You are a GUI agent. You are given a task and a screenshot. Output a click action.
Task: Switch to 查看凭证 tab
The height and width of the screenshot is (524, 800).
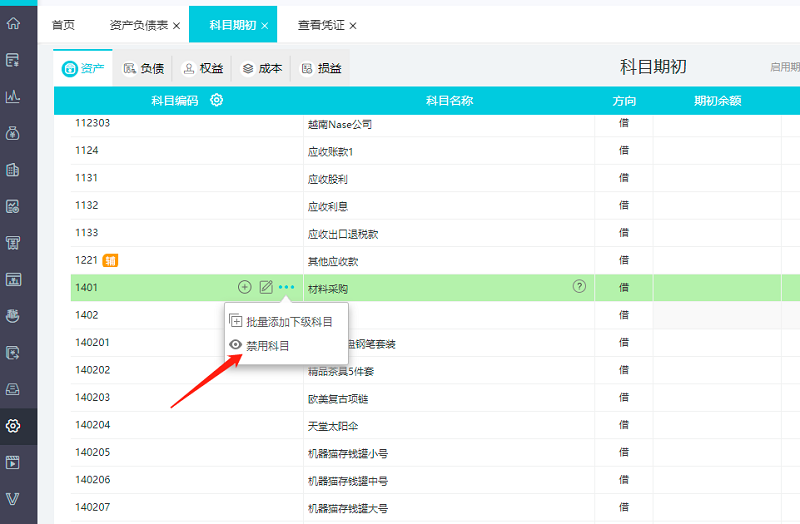[321, 25]
